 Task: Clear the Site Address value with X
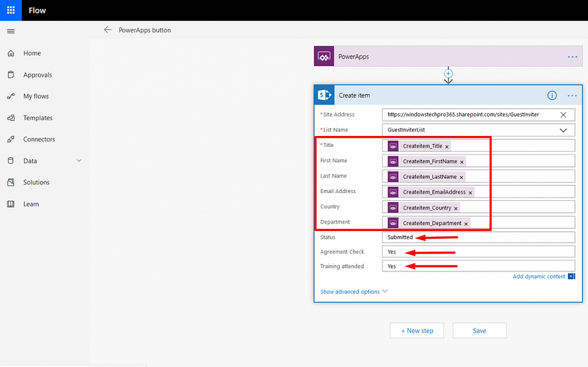[x=563, y=115]
